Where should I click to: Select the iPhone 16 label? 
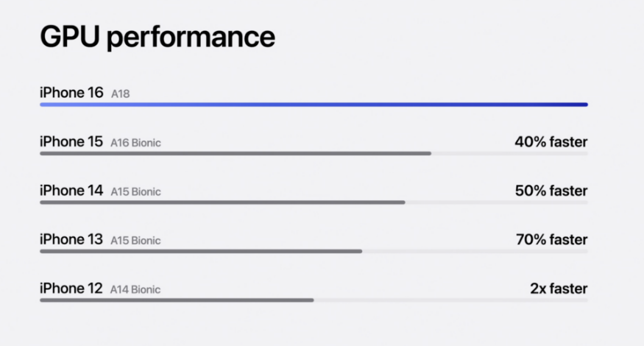click(71, 93)
